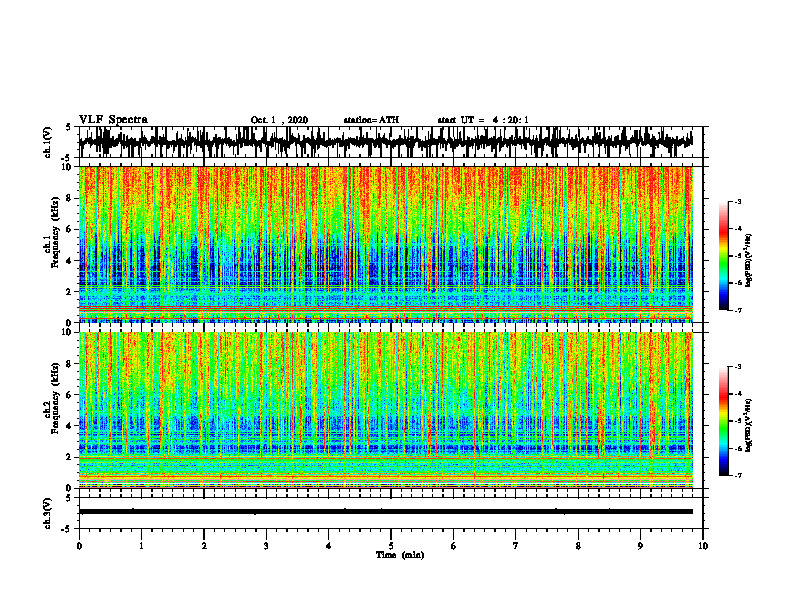Screen dimensions: 792x612
Task: Click the ch.1 waveform trace panel
Action: tap(390, 142)
